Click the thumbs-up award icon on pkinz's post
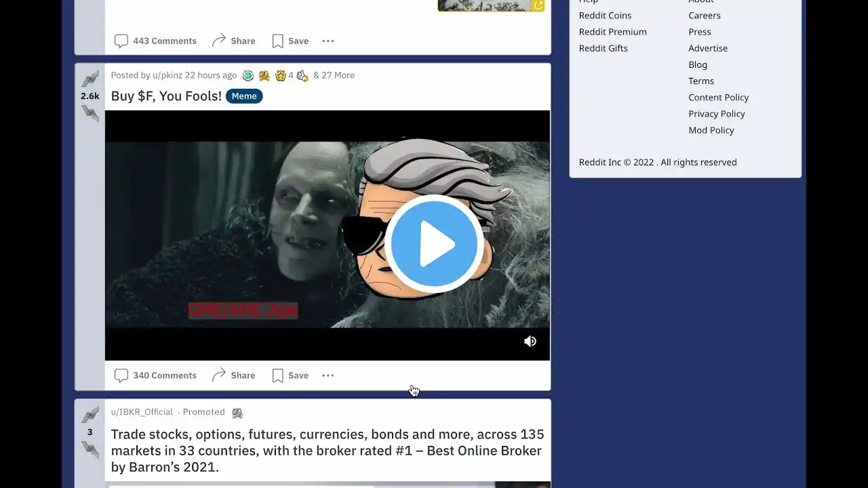Screen dimensions: 868x488 coord(302,76)
